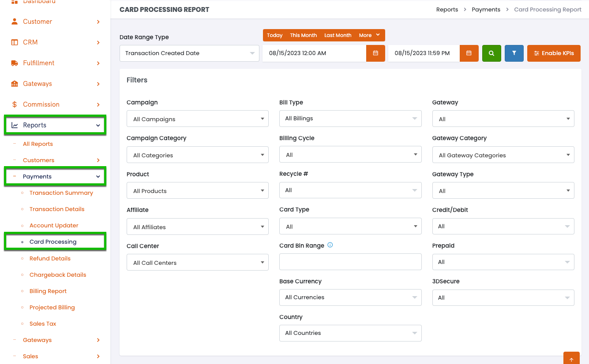Viewport: 589px width, 364px height.
Task: Open the Country dropdown
Action: [x=350, y=333]
